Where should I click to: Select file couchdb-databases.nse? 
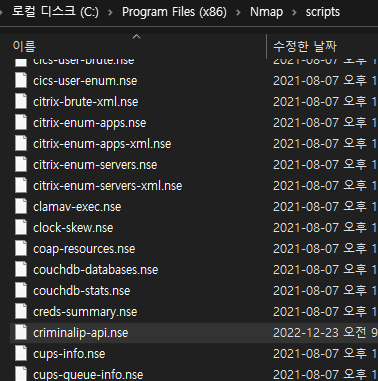point(96,270)
